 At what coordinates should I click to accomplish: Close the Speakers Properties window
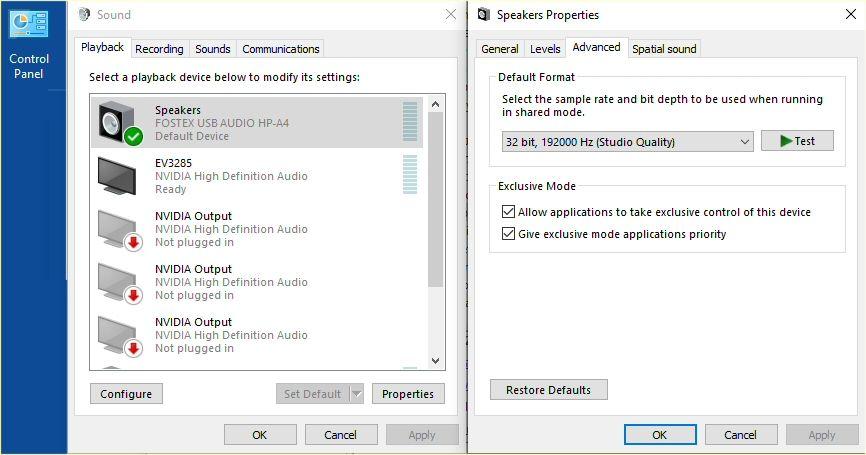[851, 14]
